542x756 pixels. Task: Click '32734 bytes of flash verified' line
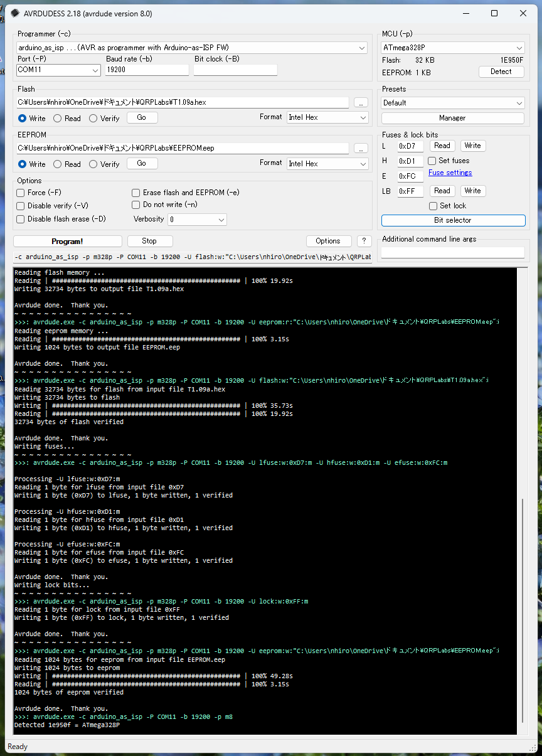coord(69,422)
